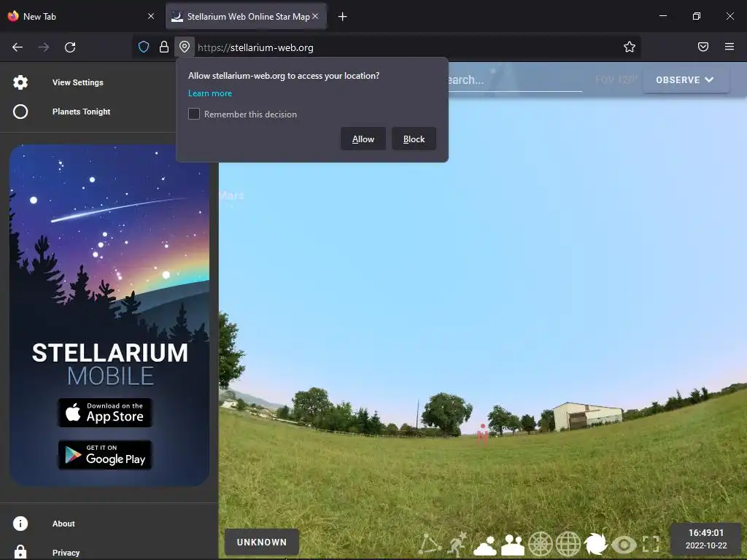Get it on Google Play badge
The width and height of the screenshot is (747, 560).
[105, 455]
